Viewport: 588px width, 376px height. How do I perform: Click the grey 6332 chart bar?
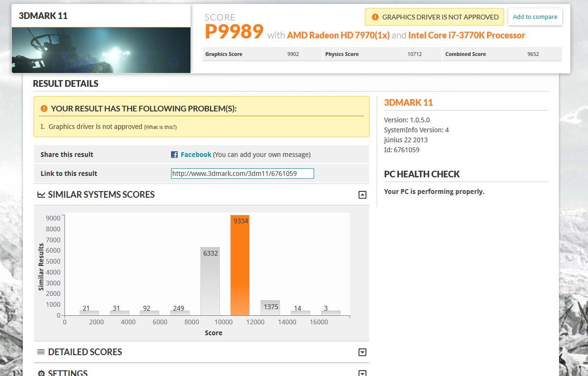[210, 282]
